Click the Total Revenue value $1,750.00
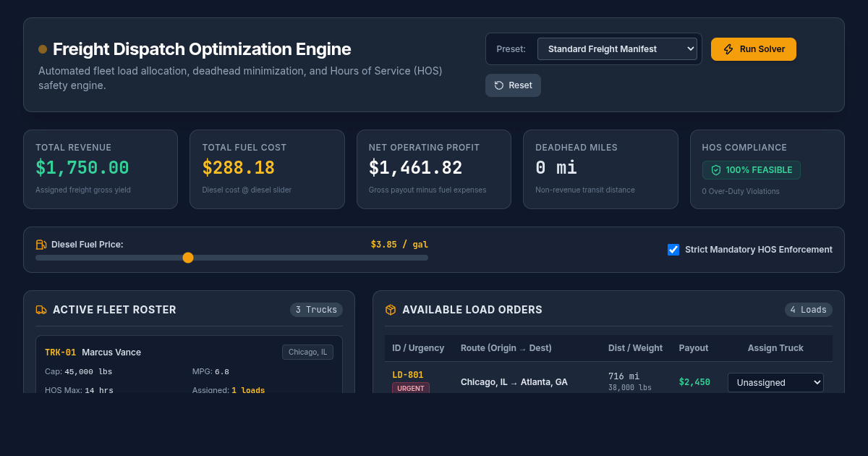This screenshot has height=456, width=868. [x=82, y=168]
